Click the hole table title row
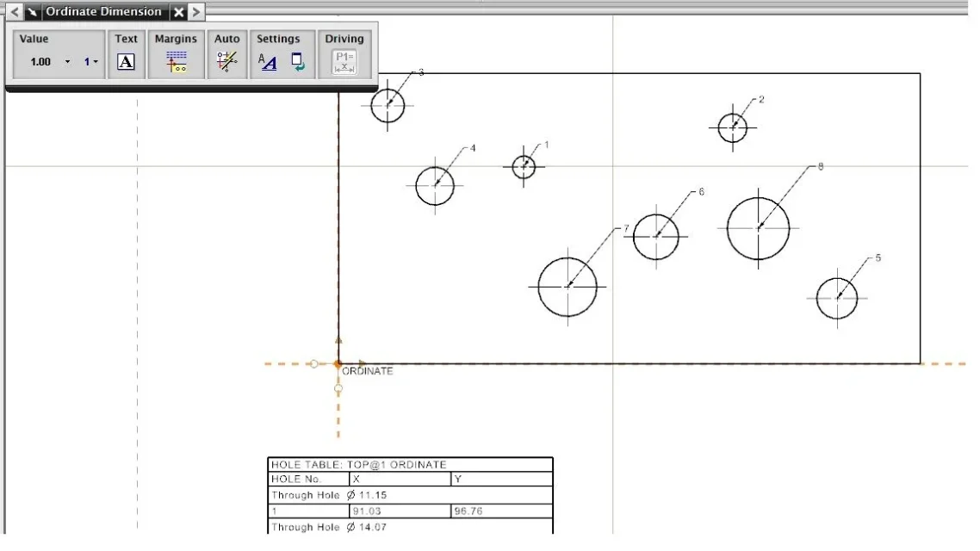The width and height of the screenshot is (980, 551). pyautogui.click(x=410, y=465)
